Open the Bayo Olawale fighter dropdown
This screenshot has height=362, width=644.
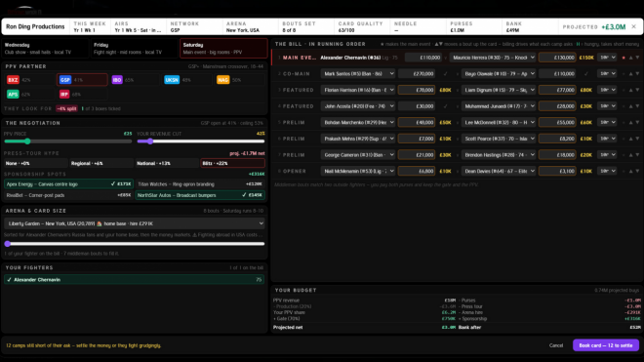tap(499, 74)
